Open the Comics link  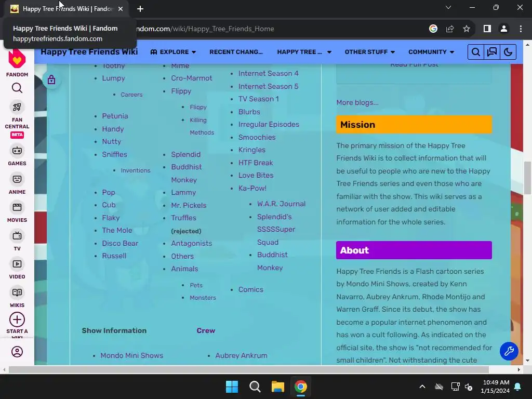(251, 289)
